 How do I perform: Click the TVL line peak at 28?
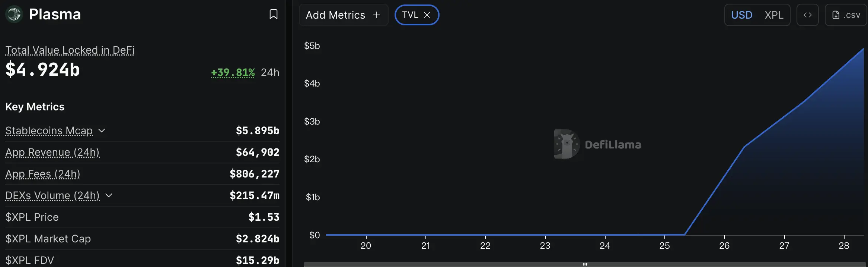(x=863, y=49)
